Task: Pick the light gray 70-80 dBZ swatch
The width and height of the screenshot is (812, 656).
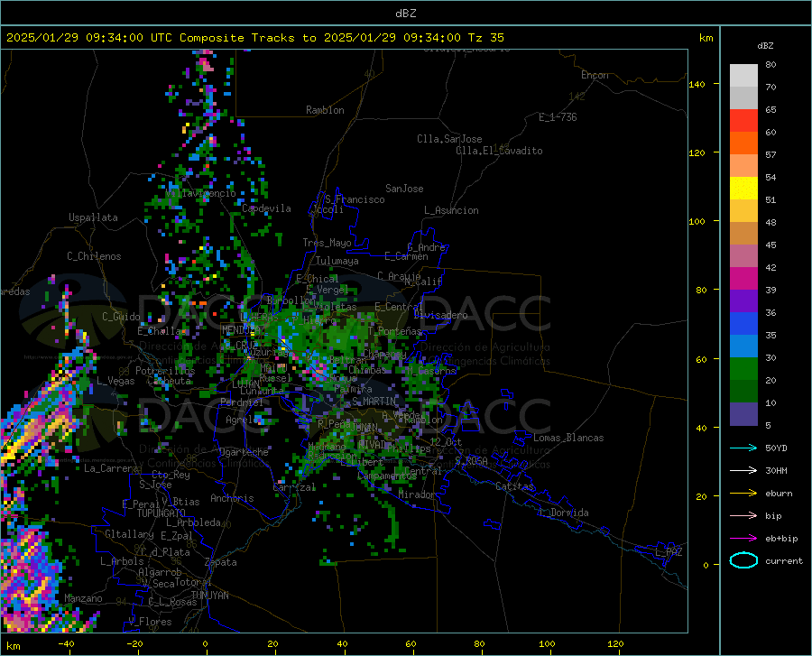Action: tap(743, 76)
